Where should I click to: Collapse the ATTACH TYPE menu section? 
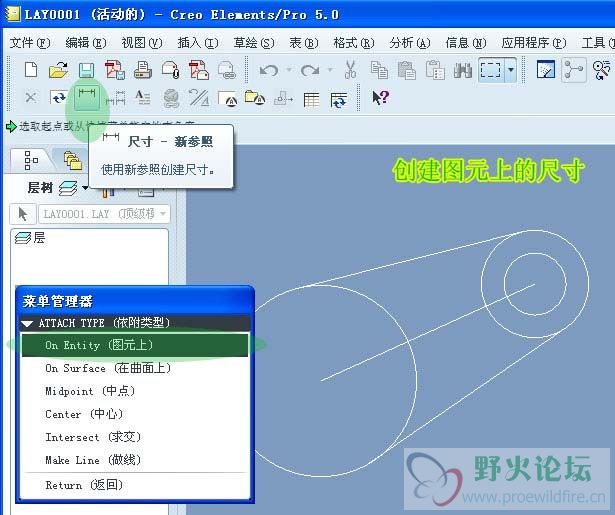[27, 324]
